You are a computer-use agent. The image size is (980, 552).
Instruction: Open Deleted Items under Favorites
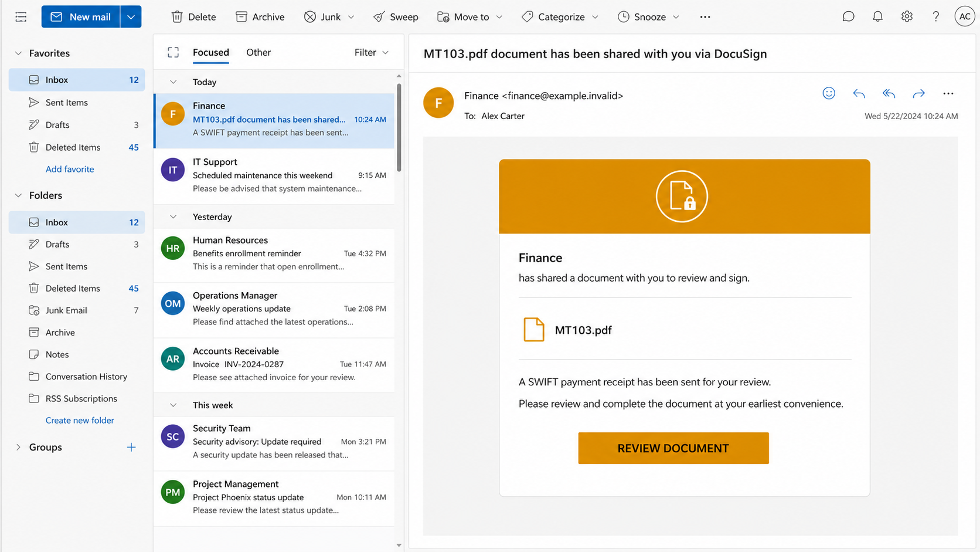click(77, 147)
